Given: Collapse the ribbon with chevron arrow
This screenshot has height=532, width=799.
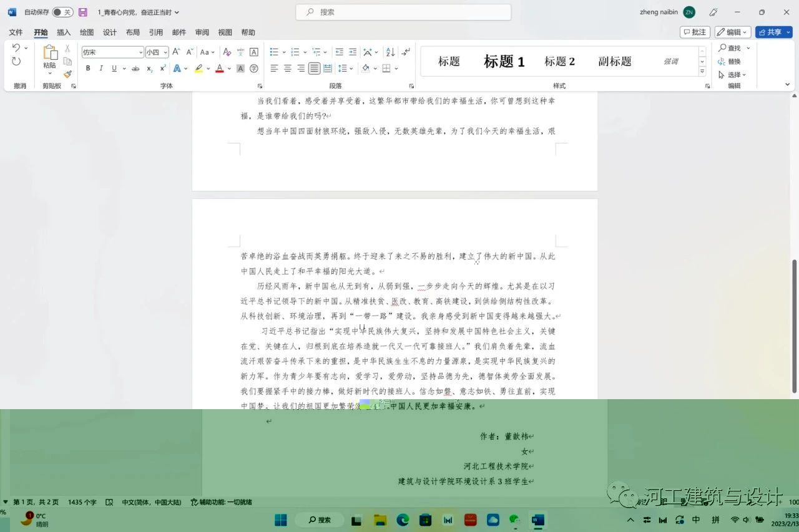Looking at the screenshot, I should [x=788, y=84].
